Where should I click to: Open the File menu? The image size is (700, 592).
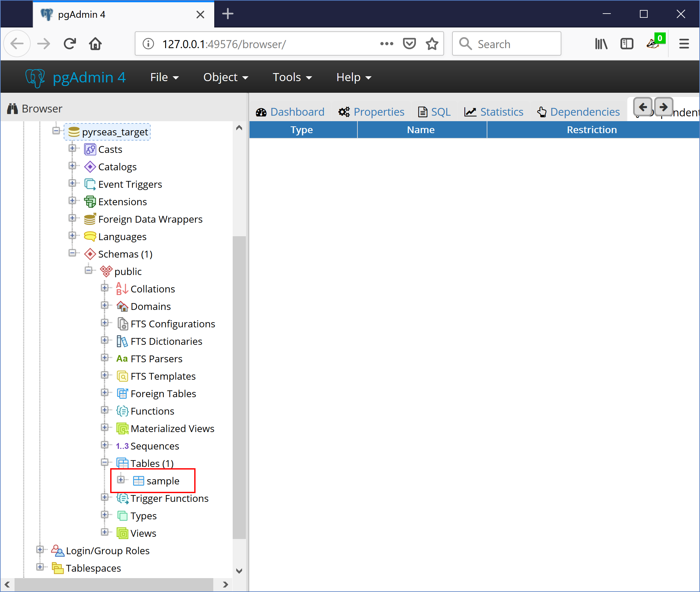164,77
